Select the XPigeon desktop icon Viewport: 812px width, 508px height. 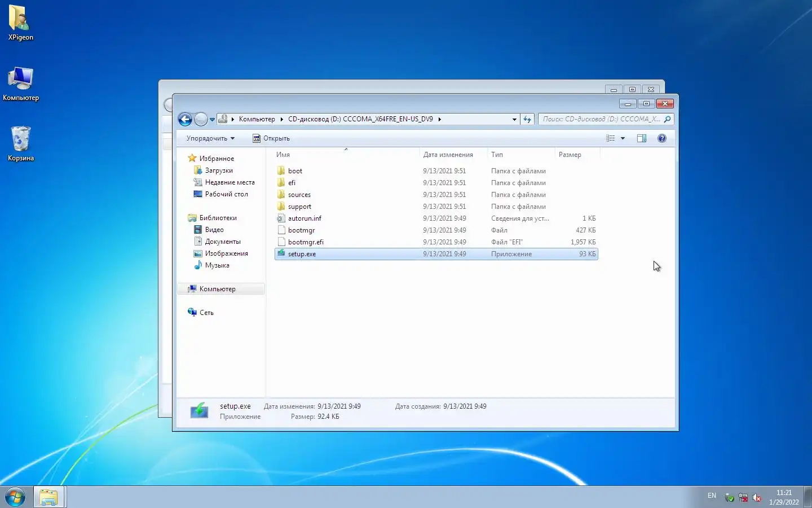click(21, 23)
